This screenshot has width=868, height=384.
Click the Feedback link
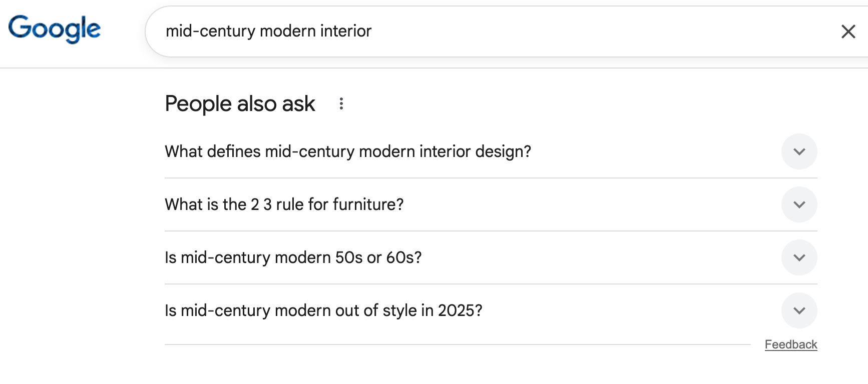click(x=790, y=344)
